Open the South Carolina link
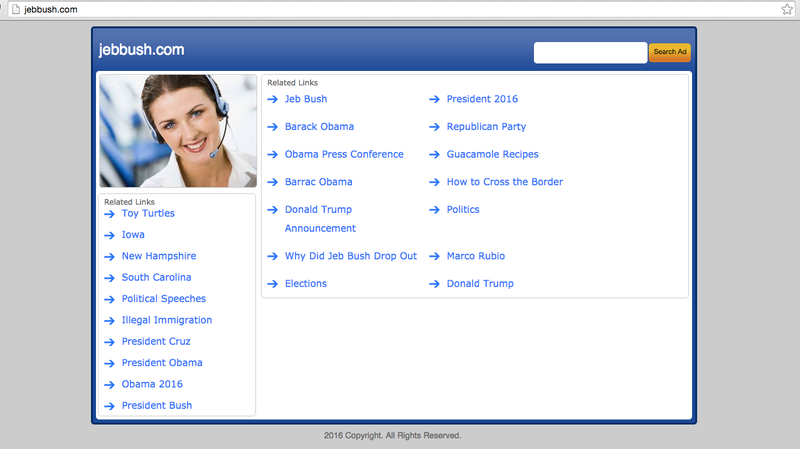This screenshot has height=449, width=800. pos(156,277)
